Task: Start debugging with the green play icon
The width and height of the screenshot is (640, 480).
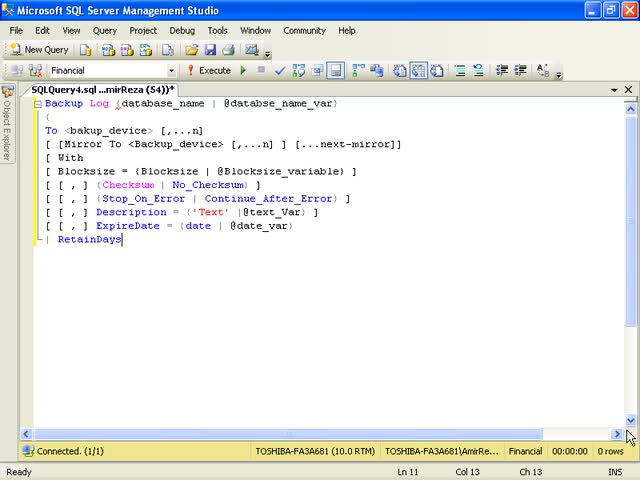Action: (243, 71)
